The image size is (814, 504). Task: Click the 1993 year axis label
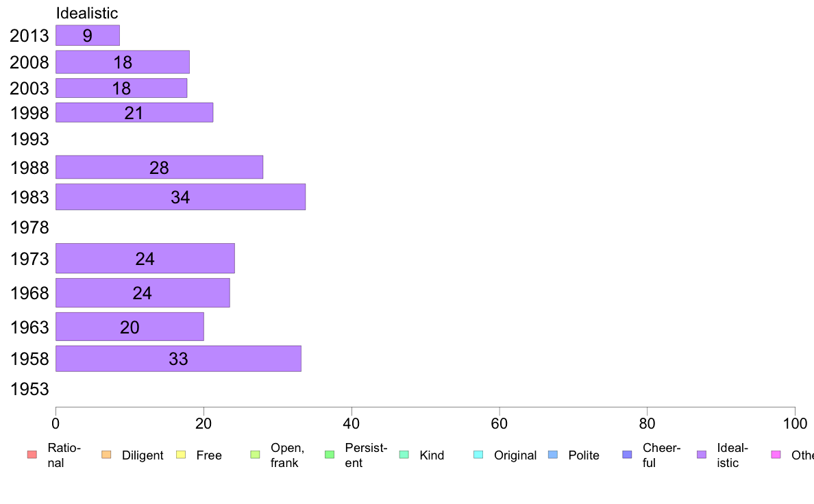pyautogui.click(x=29, y=140)
